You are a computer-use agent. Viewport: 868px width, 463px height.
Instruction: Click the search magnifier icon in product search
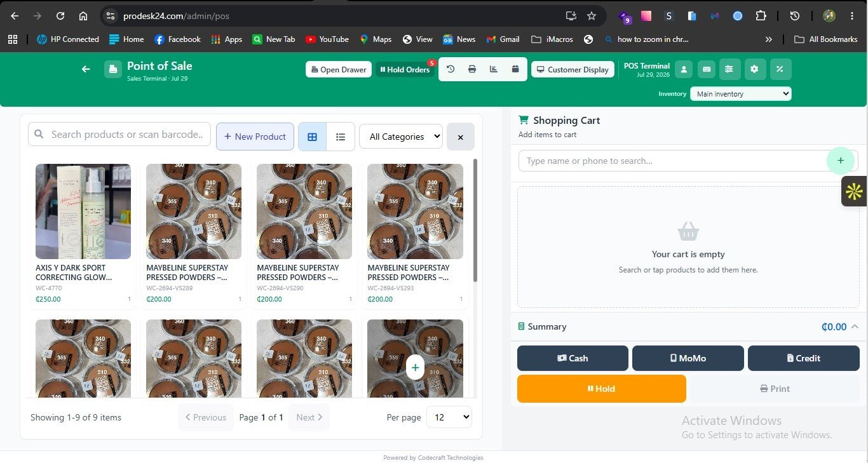pos(39,134)
